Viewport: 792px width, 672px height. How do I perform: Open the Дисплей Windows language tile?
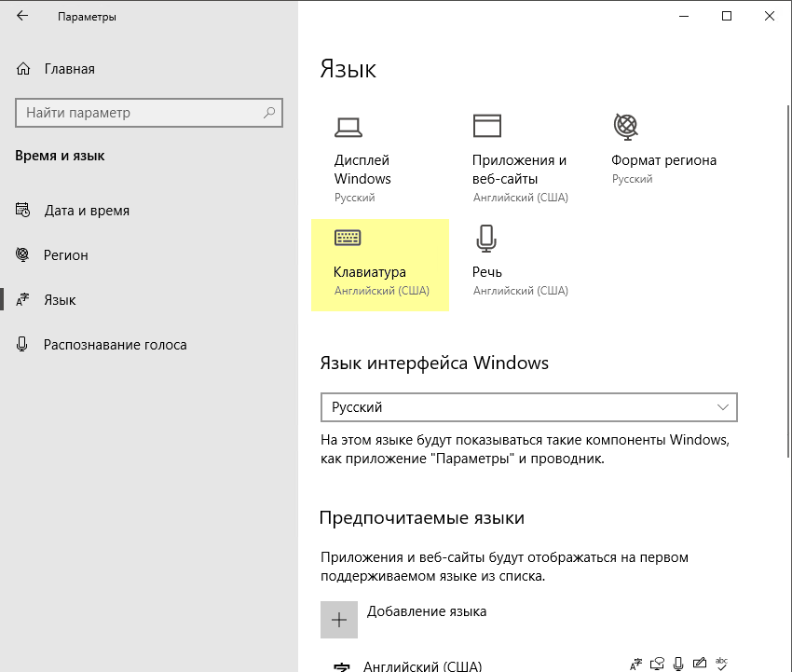379,159
